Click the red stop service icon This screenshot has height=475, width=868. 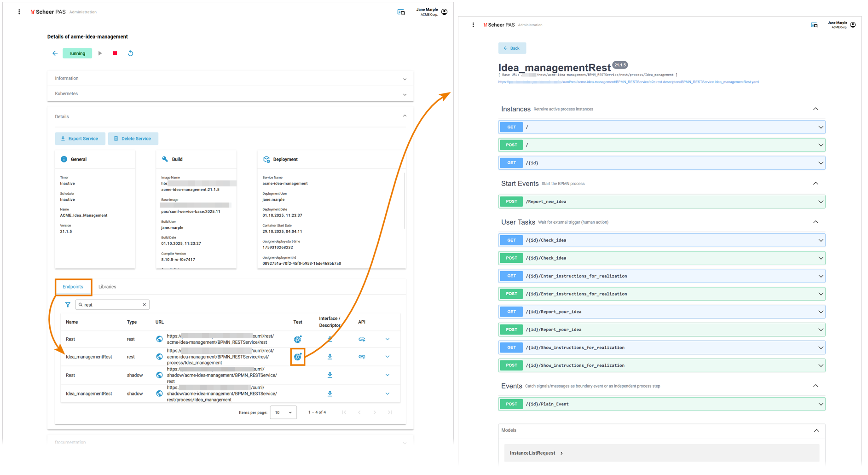click(x=115, y=53)
